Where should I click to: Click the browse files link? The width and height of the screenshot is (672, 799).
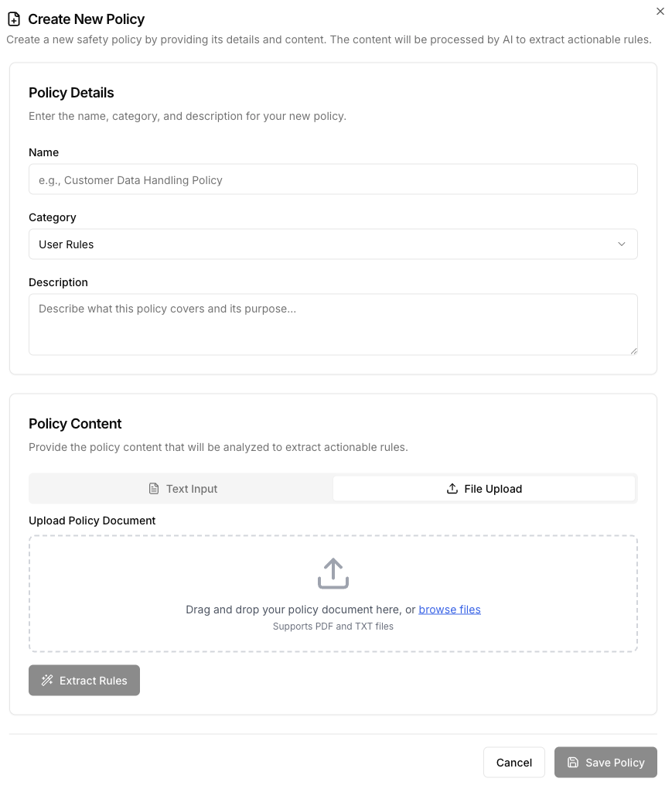click(x=449, y=609)
